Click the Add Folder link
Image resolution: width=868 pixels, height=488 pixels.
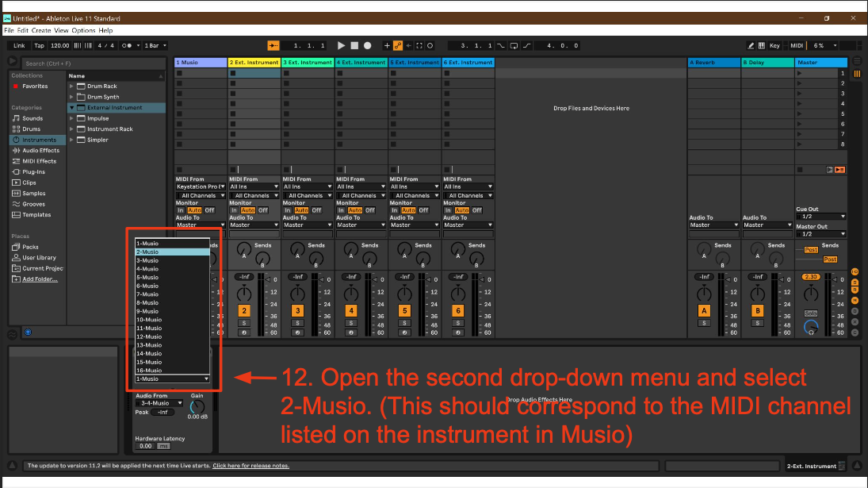[40, 279]
